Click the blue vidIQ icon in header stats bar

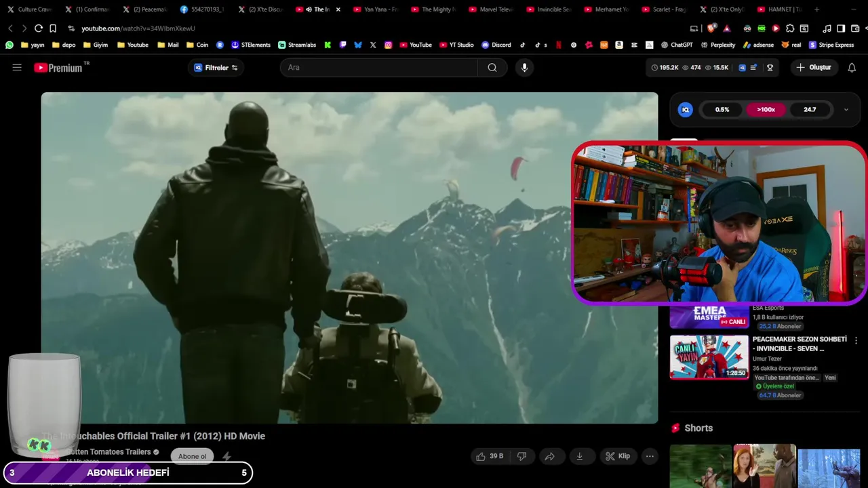[x=742, y=68]
